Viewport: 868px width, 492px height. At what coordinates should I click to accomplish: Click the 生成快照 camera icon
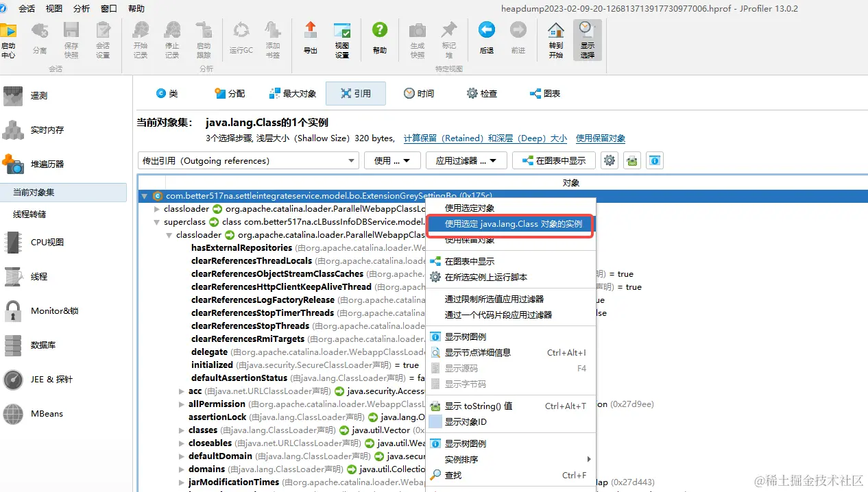coord(418,40)
